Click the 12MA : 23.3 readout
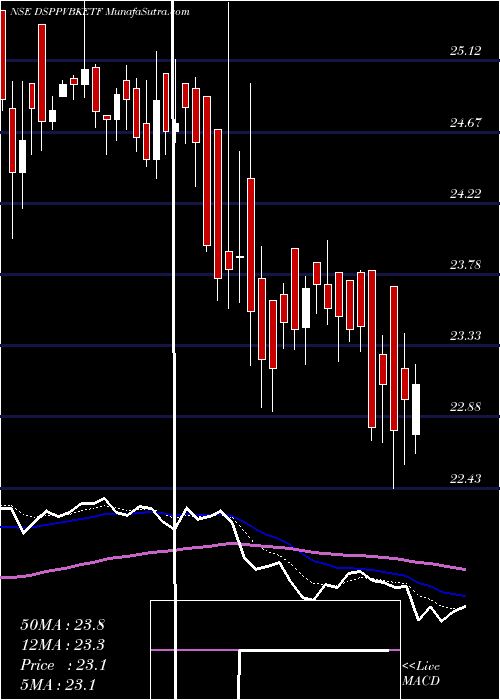Screen dimensions: 500x700 tap(62, 645)
